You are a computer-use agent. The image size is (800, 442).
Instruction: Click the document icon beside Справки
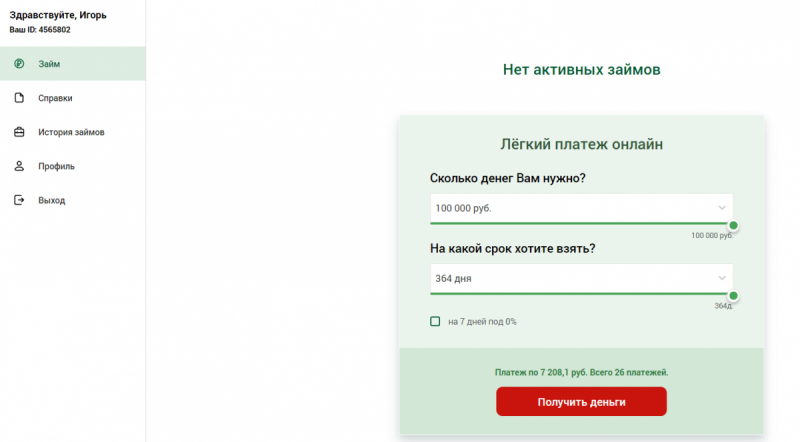point(19,98)
